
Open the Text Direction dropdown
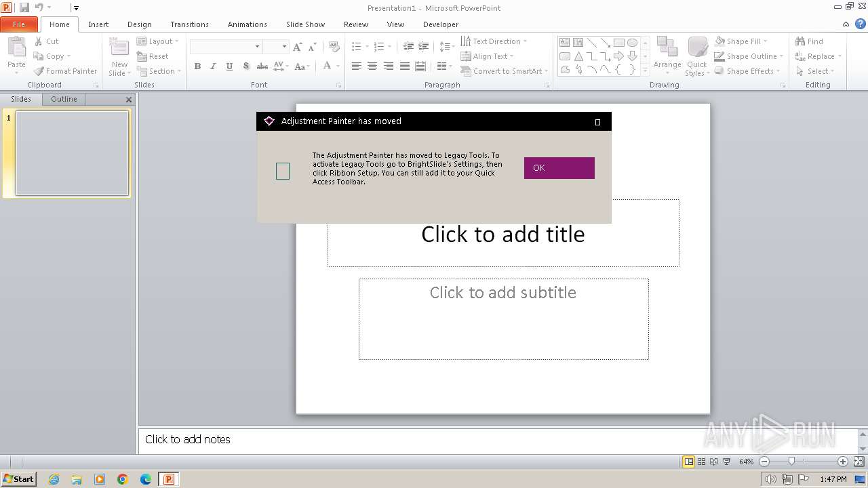(x=494, y=41)
